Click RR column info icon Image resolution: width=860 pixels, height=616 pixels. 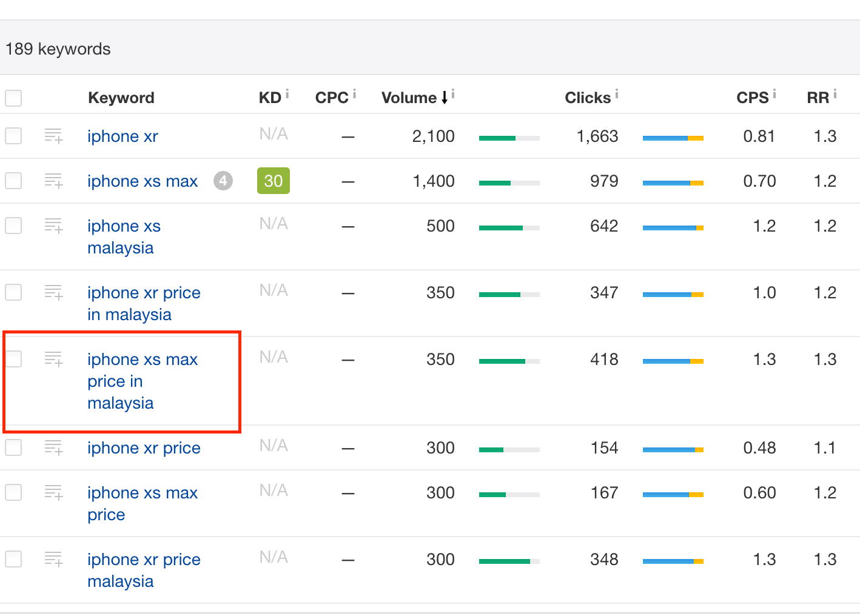[835, 93]
